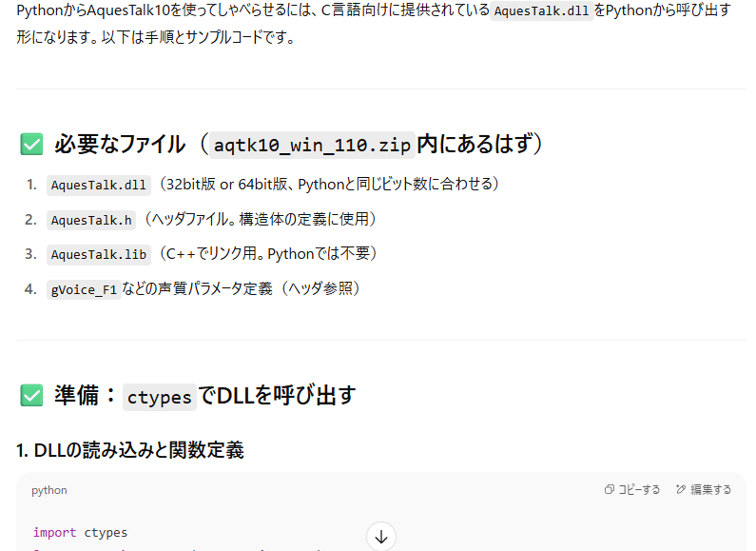Click list item code AquesTalk.h
Image resolution: width=756 pixels, height=551 pixels.
click(x=91, y=221)
